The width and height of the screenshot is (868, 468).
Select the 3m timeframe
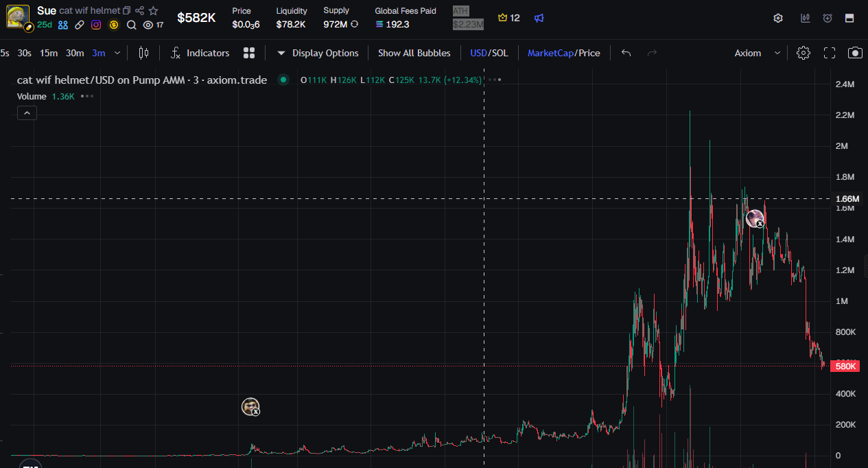click(x=99, y=53)
